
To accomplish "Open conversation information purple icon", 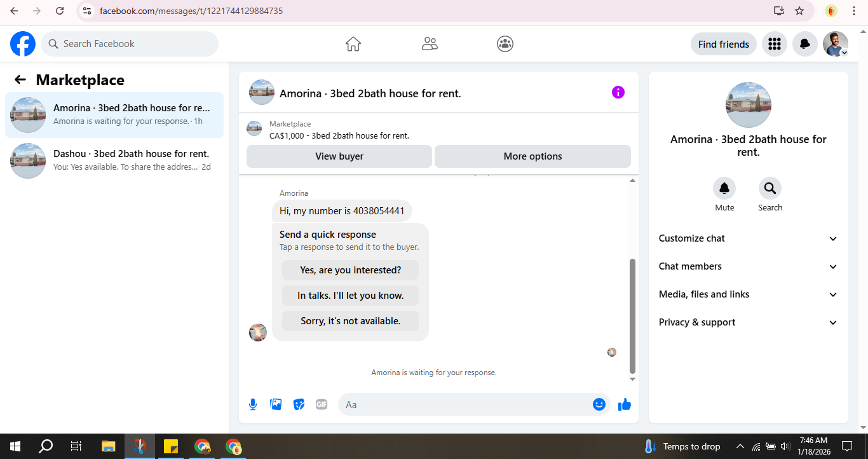I will click(618, 92).
